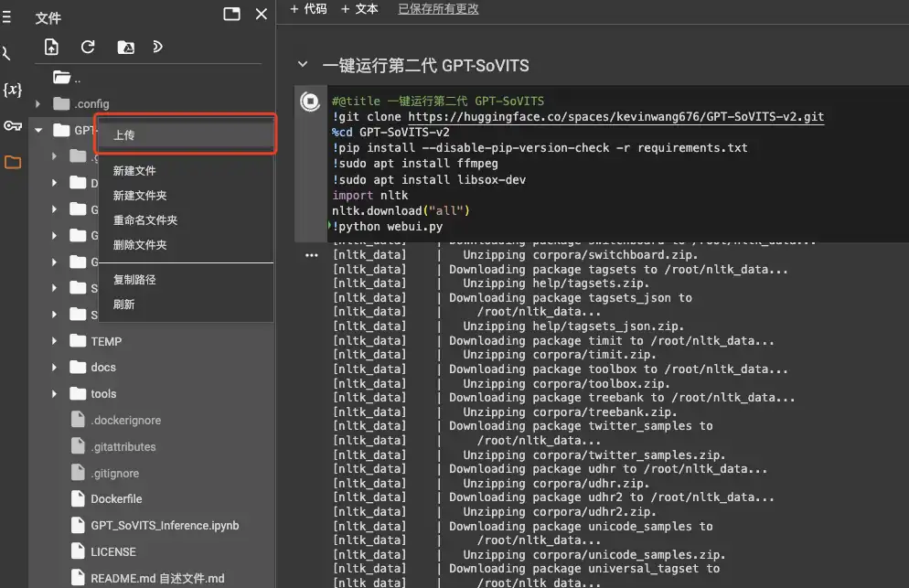The width and height of the screenshot is (909, 588).
Task: Add a text cell with + 文本
Action: 359,9
